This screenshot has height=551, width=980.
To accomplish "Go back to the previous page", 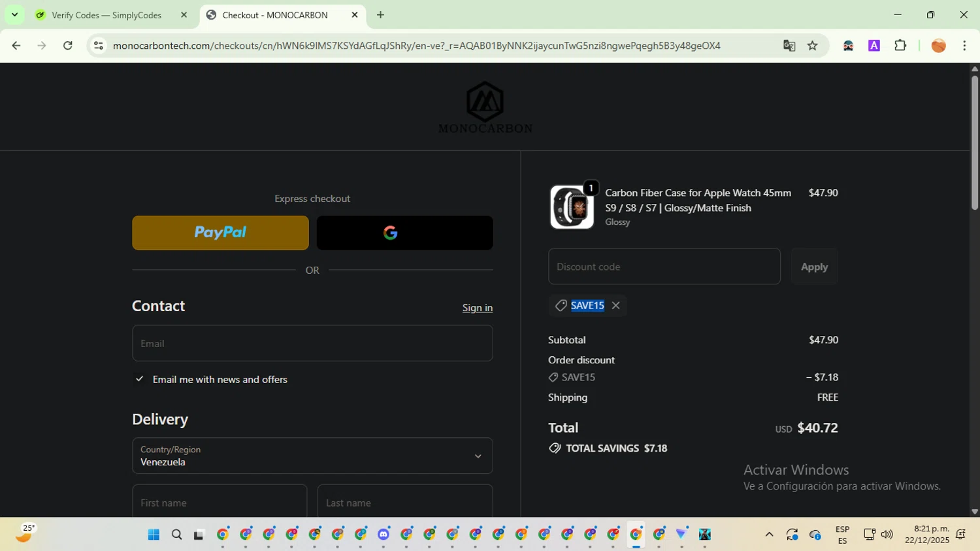I will pyautogui.click(x=16, y=46).
